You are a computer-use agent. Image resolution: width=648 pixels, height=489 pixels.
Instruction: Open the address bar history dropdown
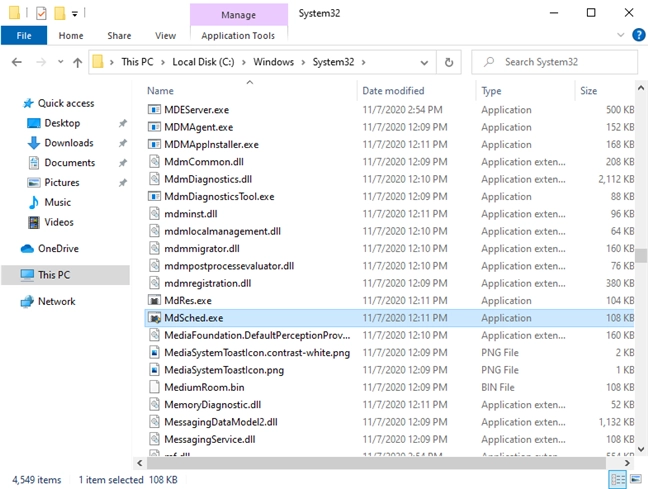point(424,63)
